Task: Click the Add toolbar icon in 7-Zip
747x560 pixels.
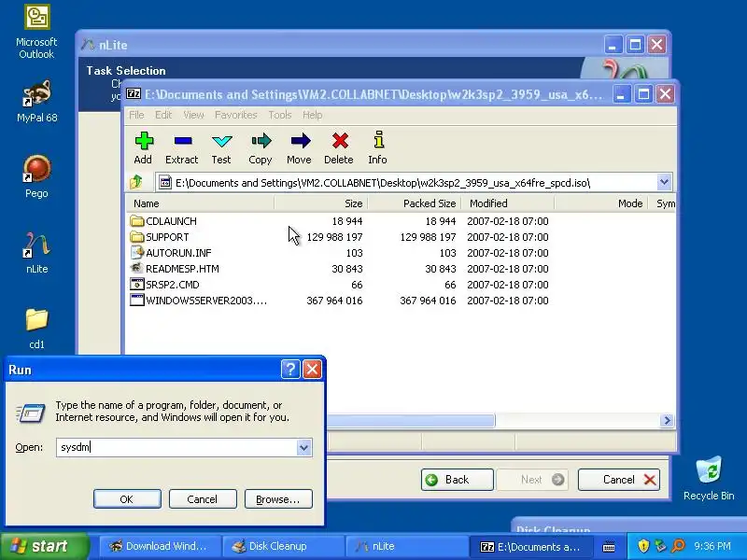Action: pos(144,142)
